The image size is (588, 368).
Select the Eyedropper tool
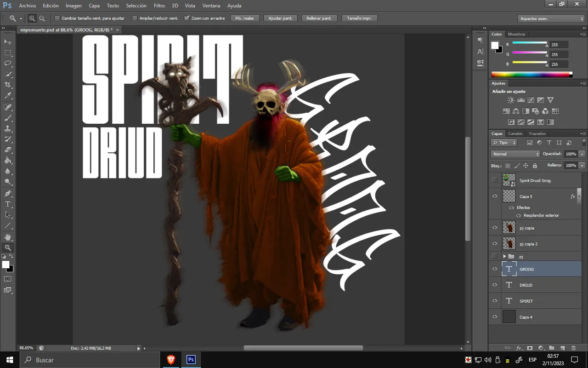[8, 96]
